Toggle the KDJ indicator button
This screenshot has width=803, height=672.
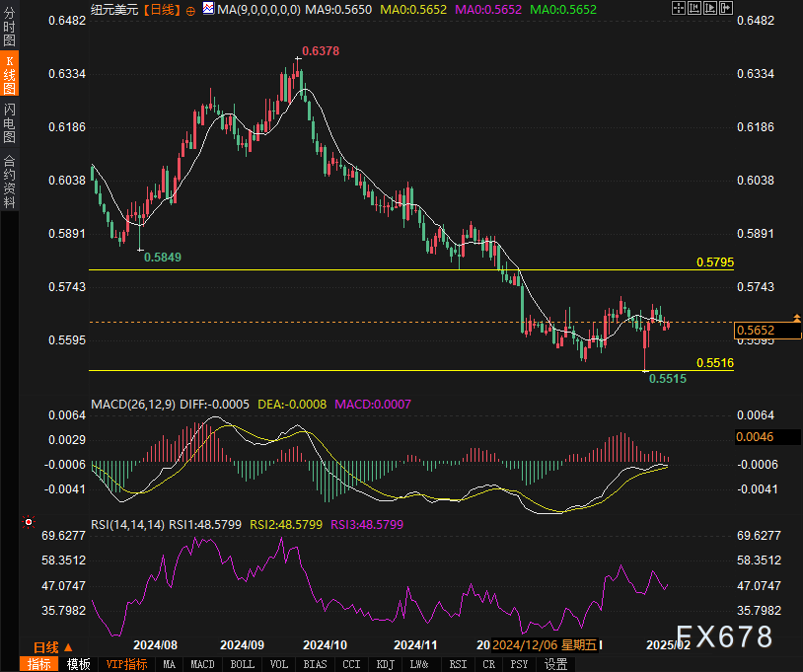pyautogui.click(x=385, y=664)
